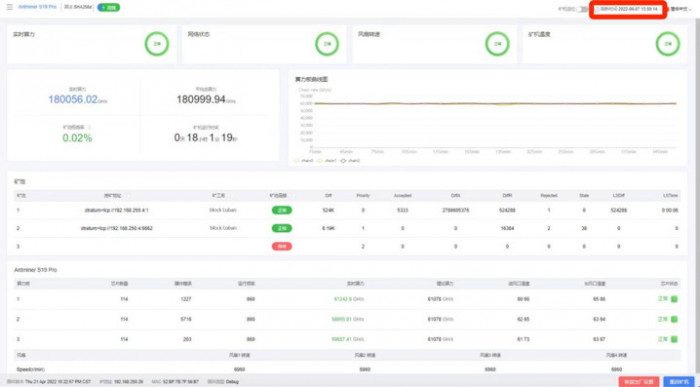The height and width of the screenshot is (387, 700).
Task: Click the average hashrate value 180999.94
Action: click(201, 100)
